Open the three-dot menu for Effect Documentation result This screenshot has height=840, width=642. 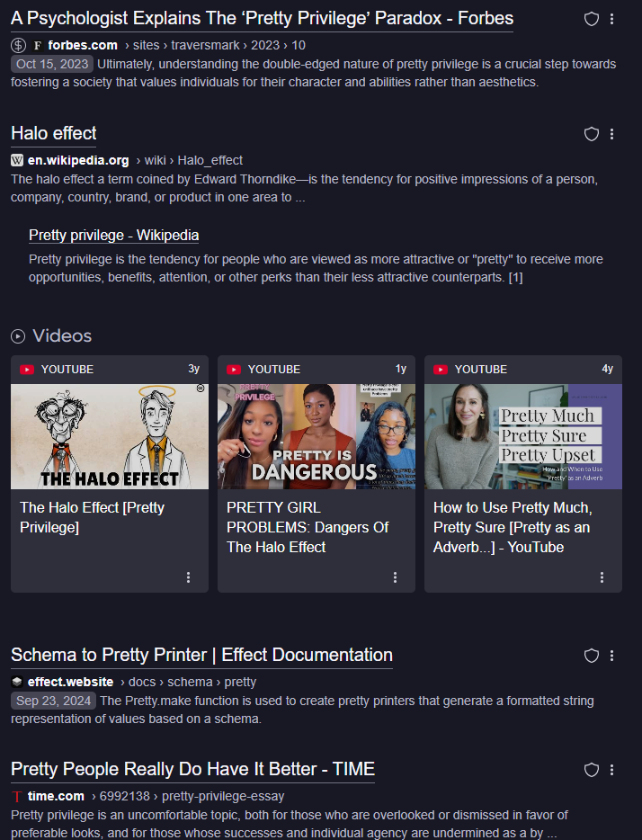[612, 656]
